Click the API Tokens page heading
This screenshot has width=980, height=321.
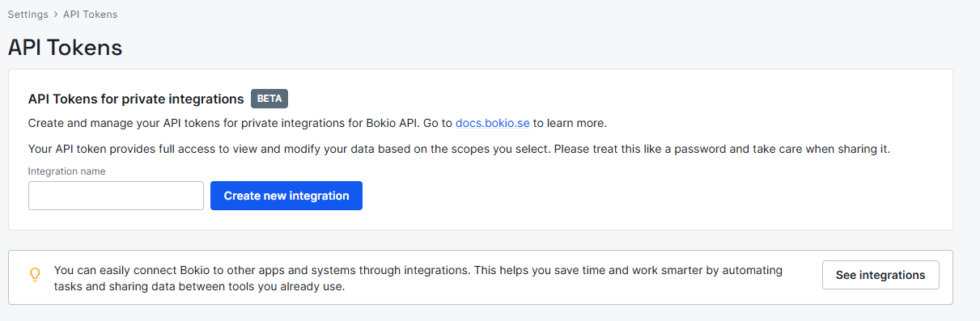click(65, 48)
